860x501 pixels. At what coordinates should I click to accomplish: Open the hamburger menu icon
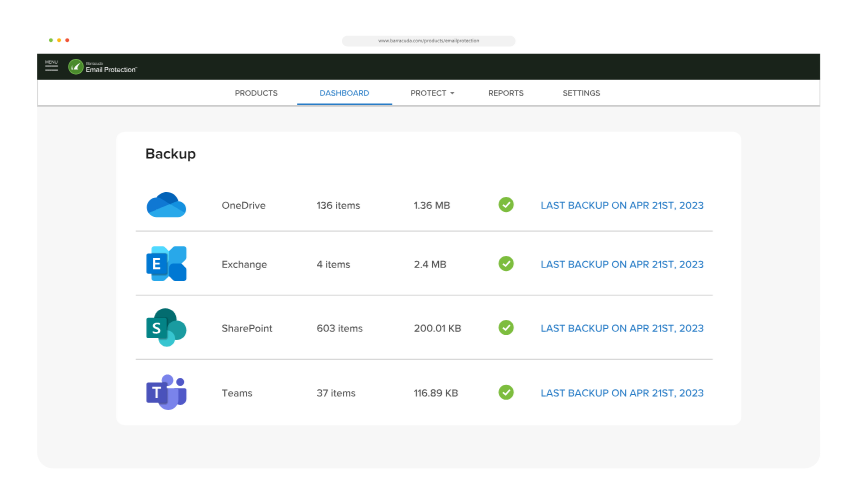point(52,66)
